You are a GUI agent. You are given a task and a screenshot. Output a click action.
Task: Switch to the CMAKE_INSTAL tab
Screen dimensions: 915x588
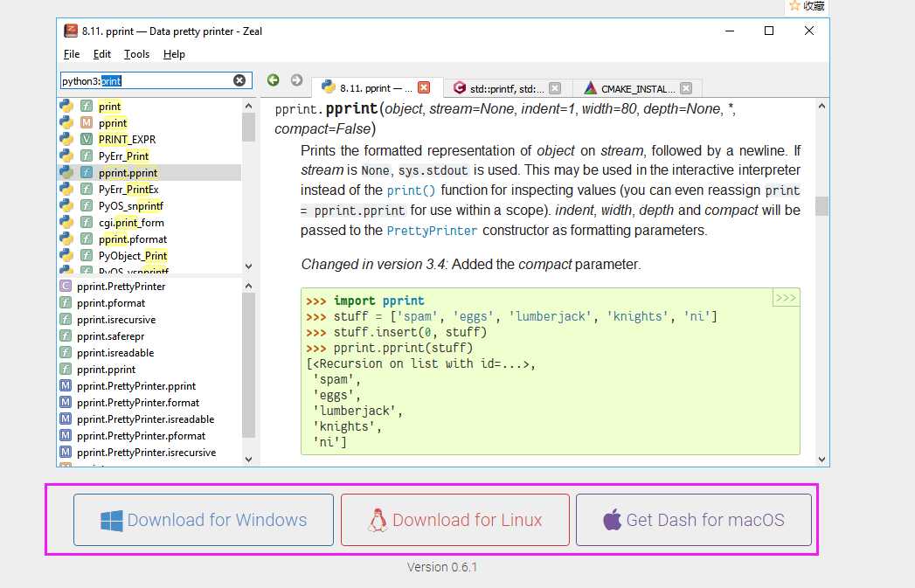point(638,88)
